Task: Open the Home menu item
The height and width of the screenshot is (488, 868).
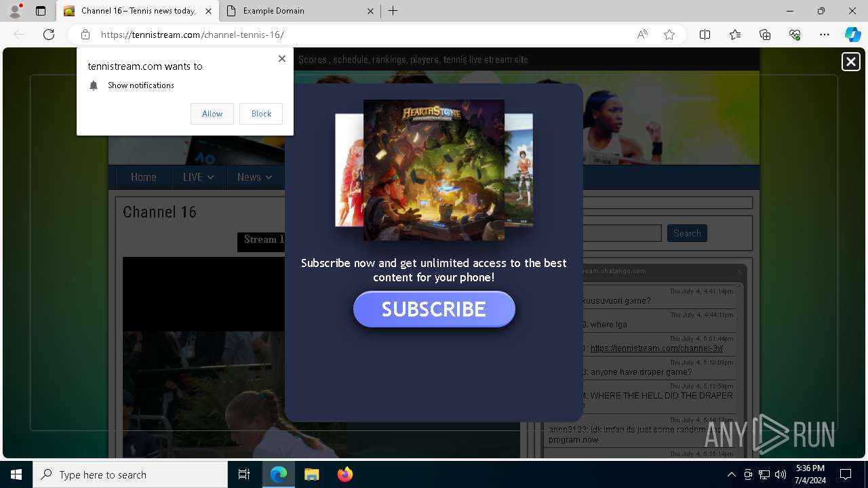Action: click(x=143, y=177)
